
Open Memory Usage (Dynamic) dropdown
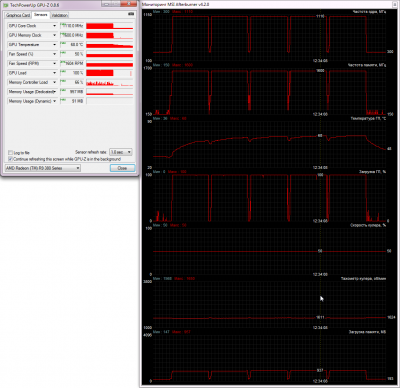point(55,101)
